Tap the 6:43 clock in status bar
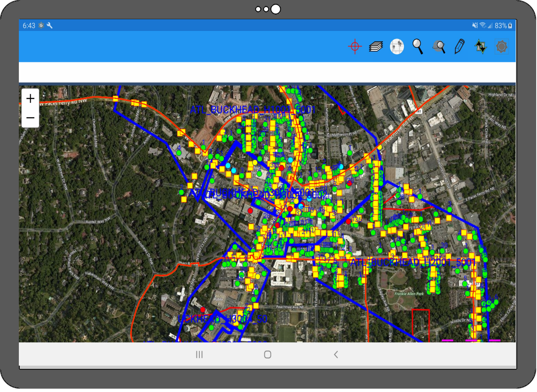Screen dimensions: 537x392 click(x=29, y=26)
